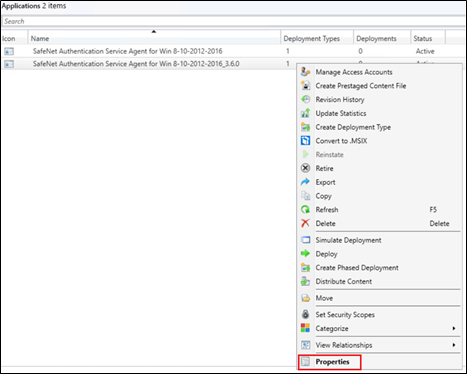Click the Manage Access Accounts icon
The image size is (467, 374).
[x=305, y=72]
